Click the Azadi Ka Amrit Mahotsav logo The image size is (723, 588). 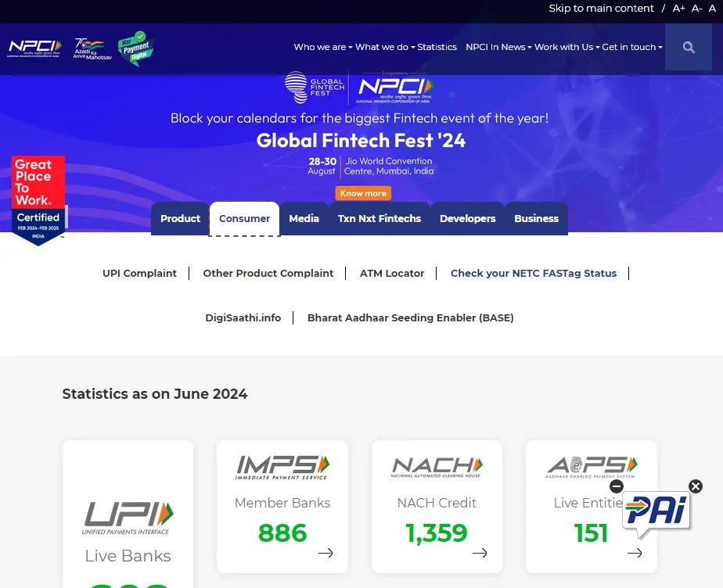pos(92,48)
